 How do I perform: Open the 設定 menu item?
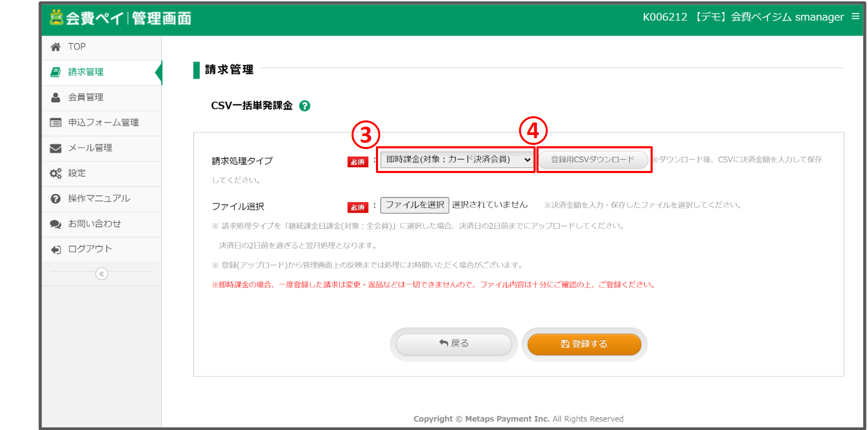pyautogui.click(x=102, y=173)
